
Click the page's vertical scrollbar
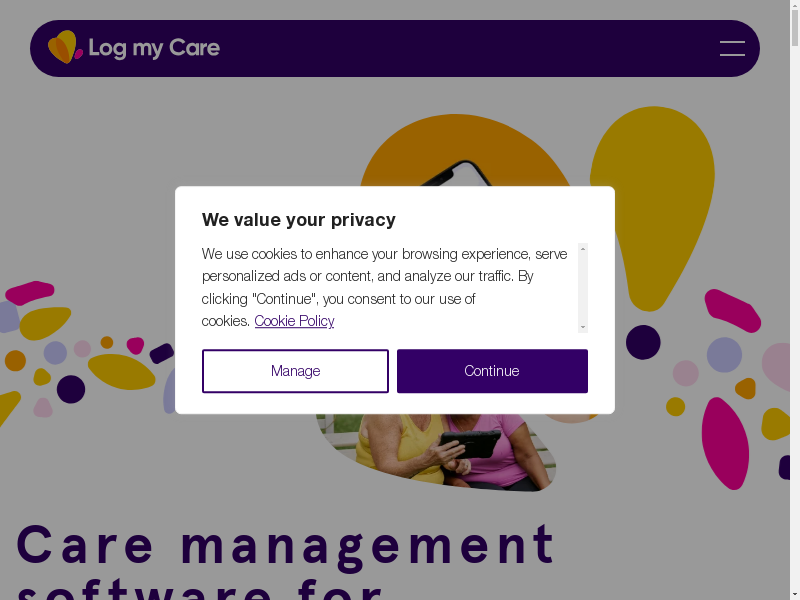(794, 300)
